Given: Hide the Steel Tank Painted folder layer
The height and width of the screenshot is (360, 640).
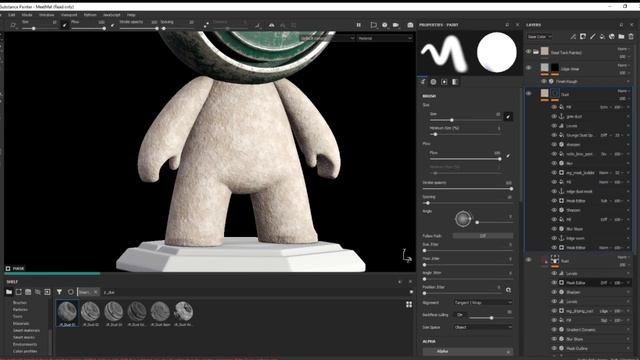Looking at the screenshot, I should [529, 52].
